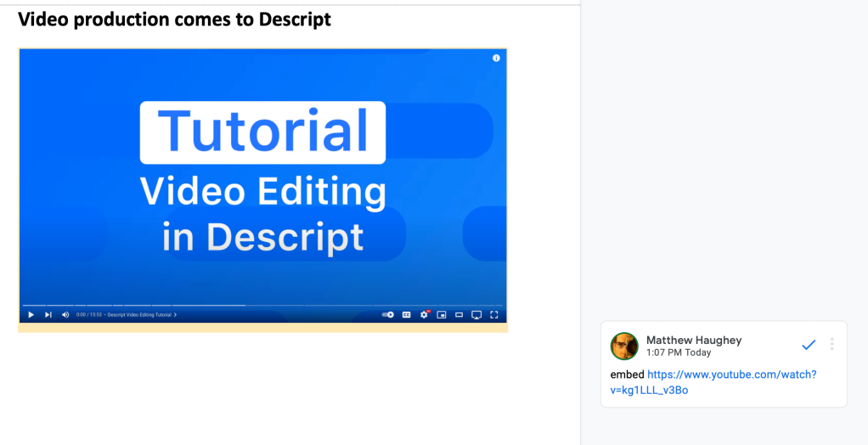
Task: Switch to miniplayer mode
Action: [x=441, y=314]
